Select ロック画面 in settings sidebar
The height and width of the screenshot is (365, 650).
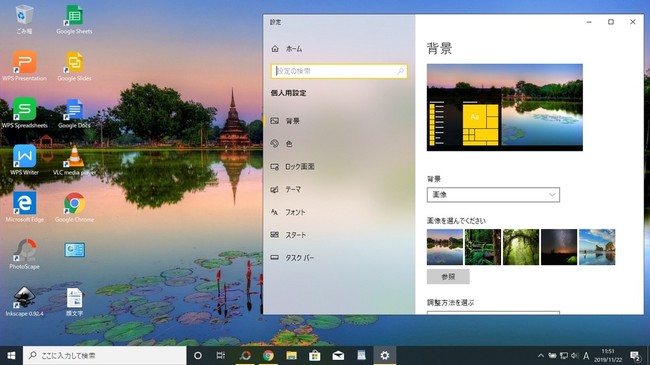coord(339,166)
